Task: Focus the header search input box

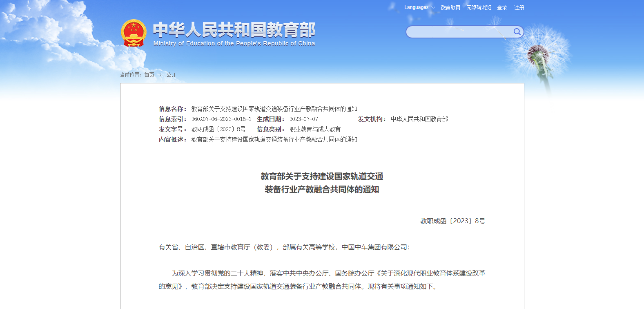Action: (459, 32)
